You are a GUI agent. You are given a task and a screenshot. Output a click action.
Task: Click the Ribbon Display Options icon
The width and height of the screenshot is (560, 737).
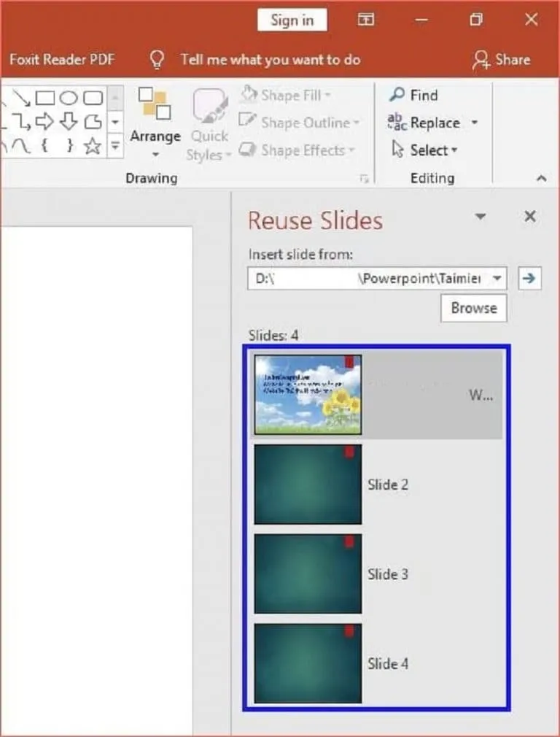[x=366, y=19]
